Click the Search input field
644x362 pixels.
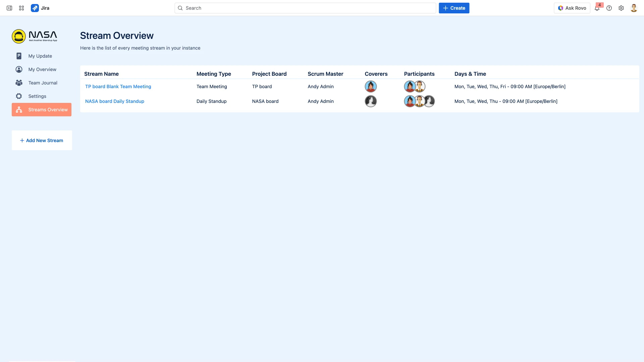click(x=305, y=8)
